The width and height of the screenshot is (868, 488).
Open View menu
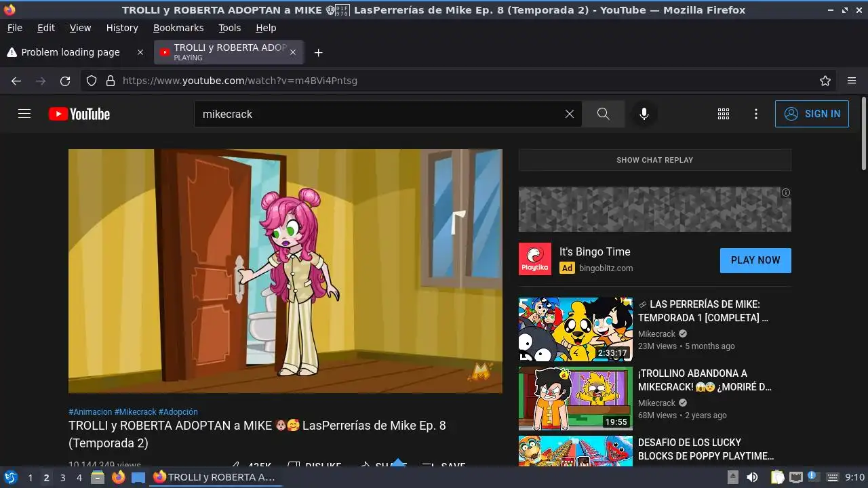tap(80, 28)
